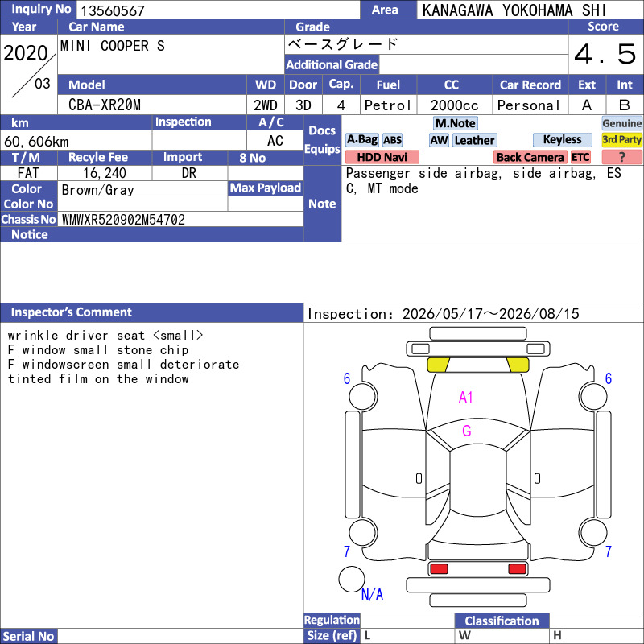Click the Petrol fuel value
The height and width of the screenshot is (644, 644).
click(388, 105)
